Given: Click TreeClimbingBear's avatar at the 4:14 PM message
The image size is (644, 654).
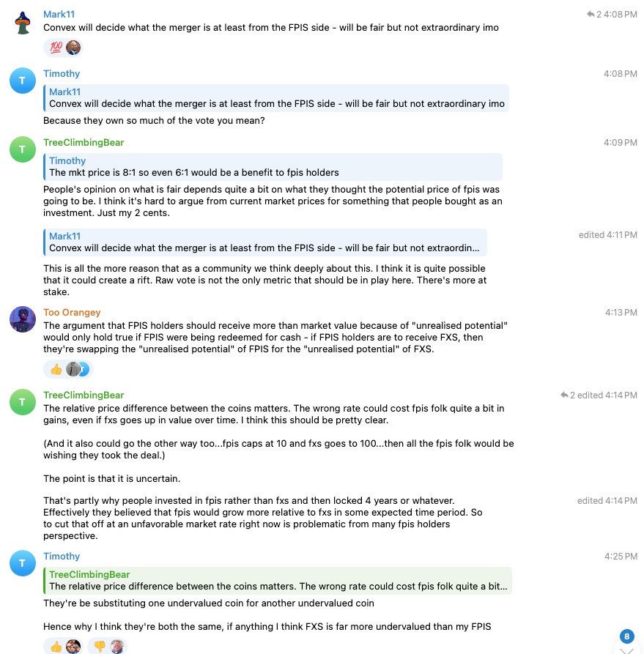Looking at the screenshot, I should [x=23, y=402].
